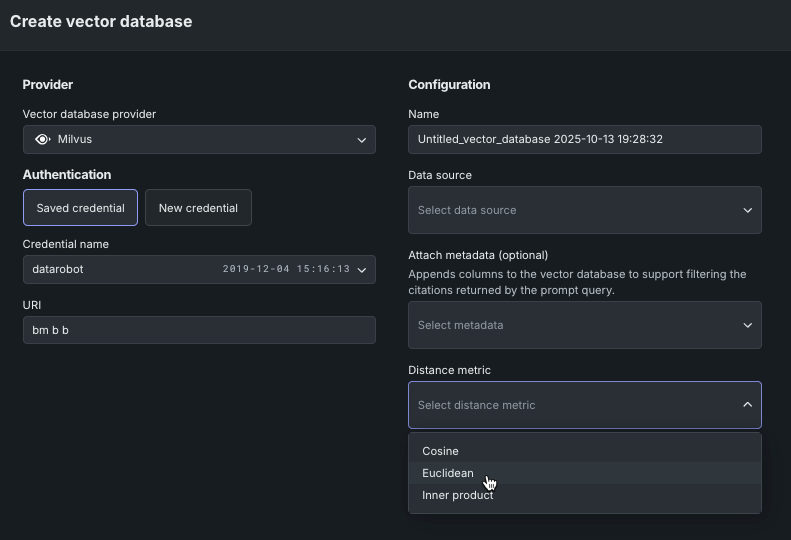The image size is (791, 540).
Task: Click the Milvus eye logo icon
Action: click(x=43, y=140)
